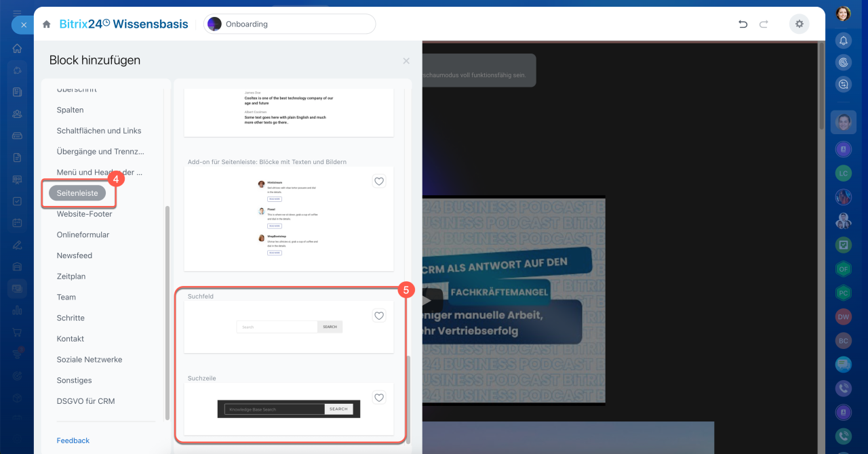Click the SEARCH button in the Suchfeld preview
This screenshot has width=868, height=454.
(330, 327)
